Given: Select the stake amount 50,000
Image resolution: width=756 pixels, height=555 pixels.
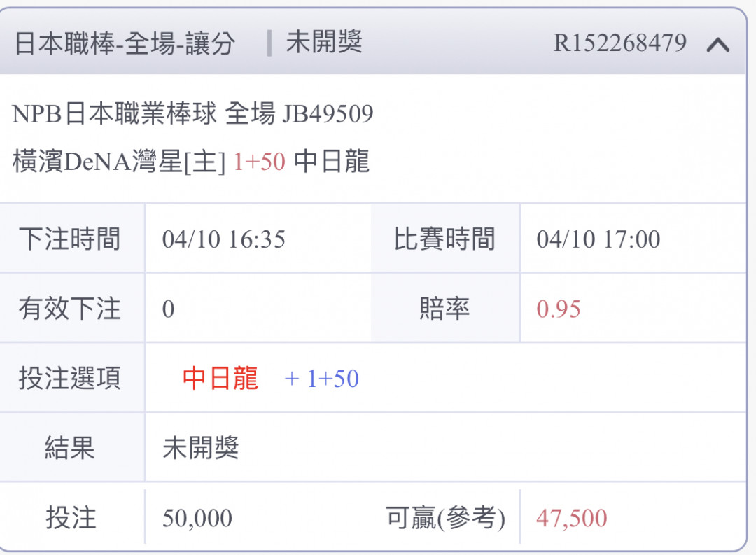Looking at the screenshot, I should click(x=197, y=518).
